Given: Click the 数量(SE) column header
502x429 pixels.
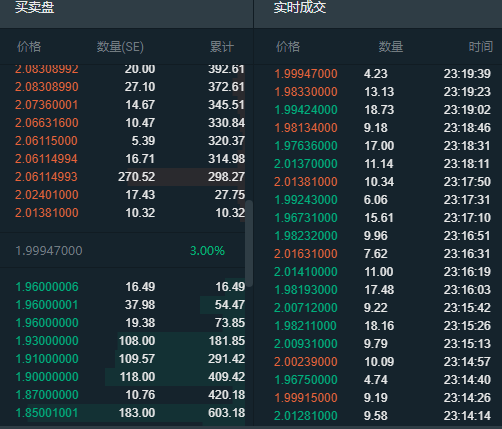Looking at the screenshot, I should click(120, 47).
